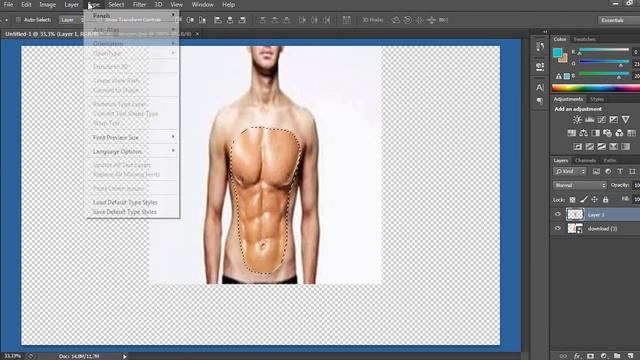Hide Layer 1 with eye icon
The height and width of the screenshot is (360, 640).
[558, 214]
